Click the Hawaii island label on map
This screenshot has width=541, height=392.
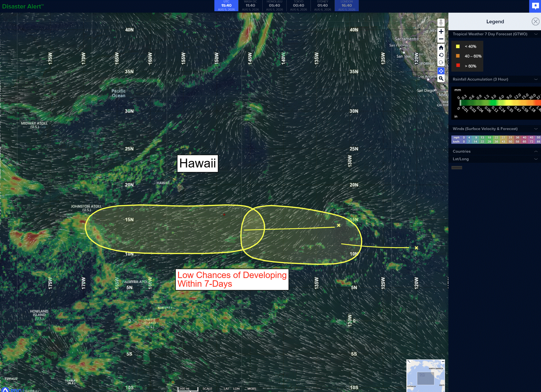pos(163,183)
